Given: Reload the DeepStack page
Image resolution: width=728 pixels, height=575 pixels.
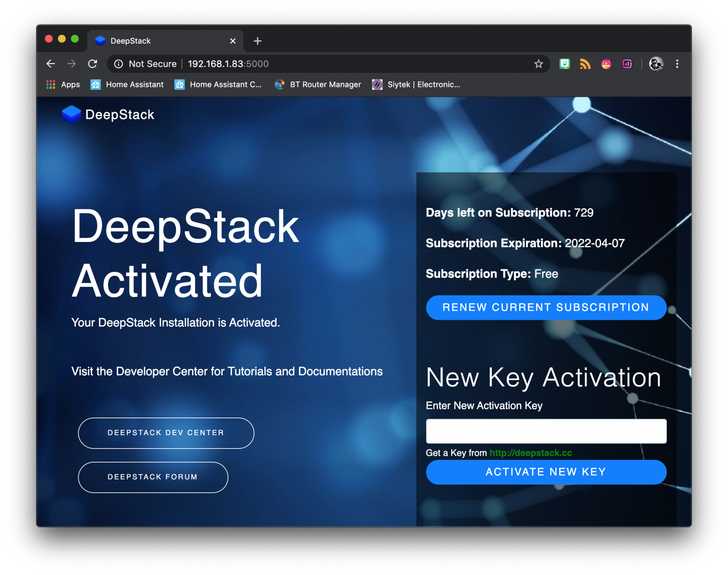Looking at the screenshot, I should coord(92,64).
